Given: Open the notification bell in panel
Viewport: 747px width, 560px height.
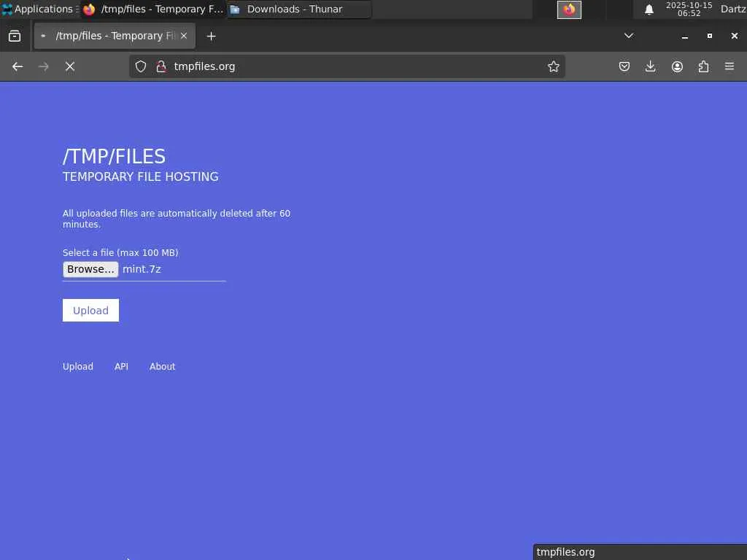Looking at the screenshot, I should point(649,9).
